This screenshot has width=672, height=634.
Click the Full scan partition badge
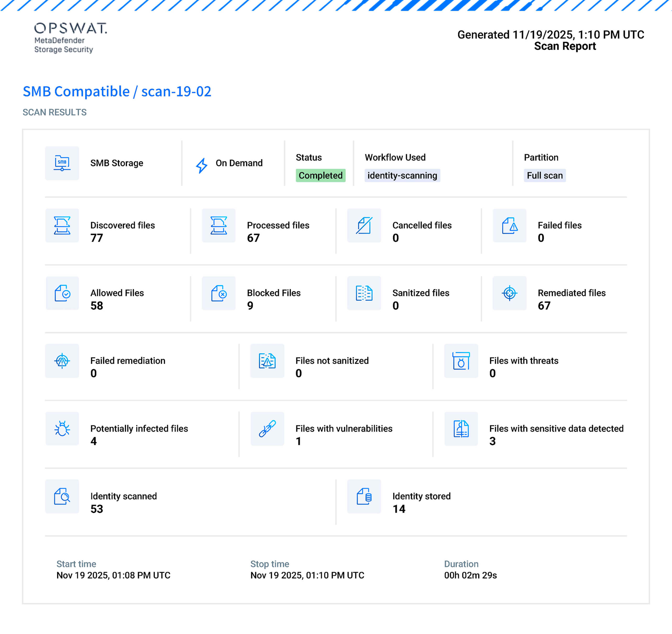pyautogui.click(x=545, y=176)
